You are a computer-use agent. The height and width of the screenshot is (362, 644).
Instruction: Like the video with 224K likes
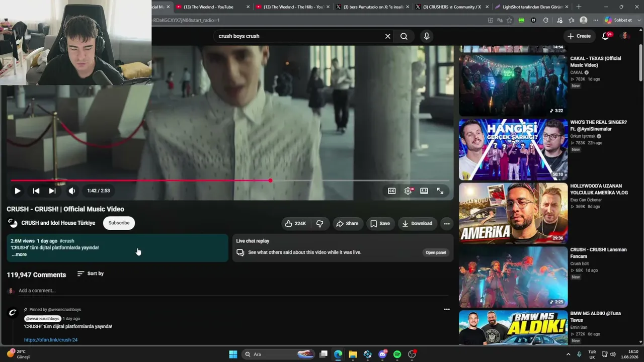point(295,224)
